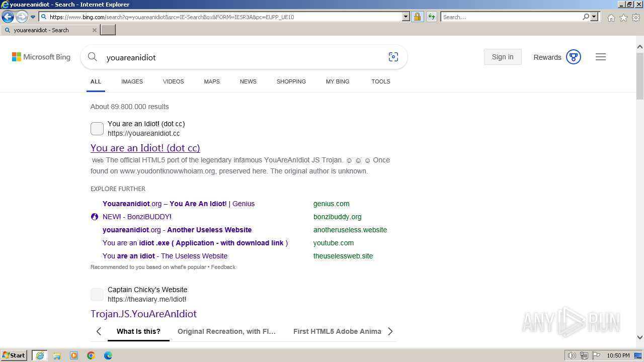
Task: Click the anotheruseless.website domain text
Action: click(350, 230)
